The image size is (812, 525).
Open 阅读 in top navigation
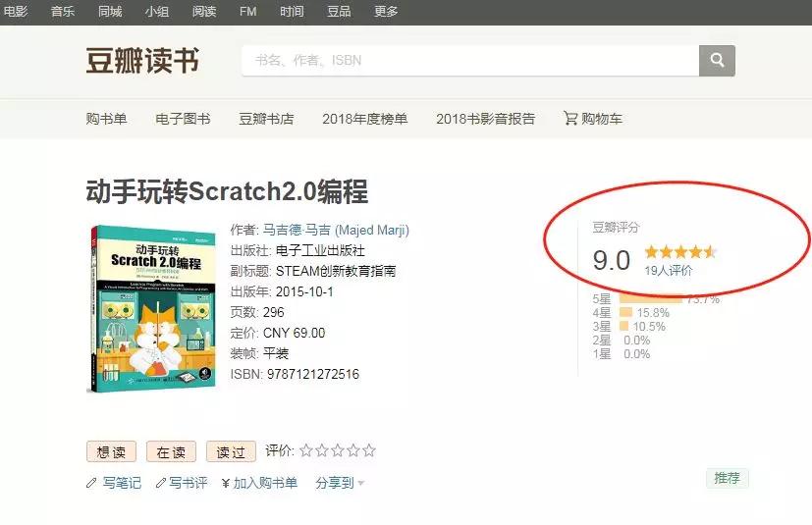pos(204,12)
